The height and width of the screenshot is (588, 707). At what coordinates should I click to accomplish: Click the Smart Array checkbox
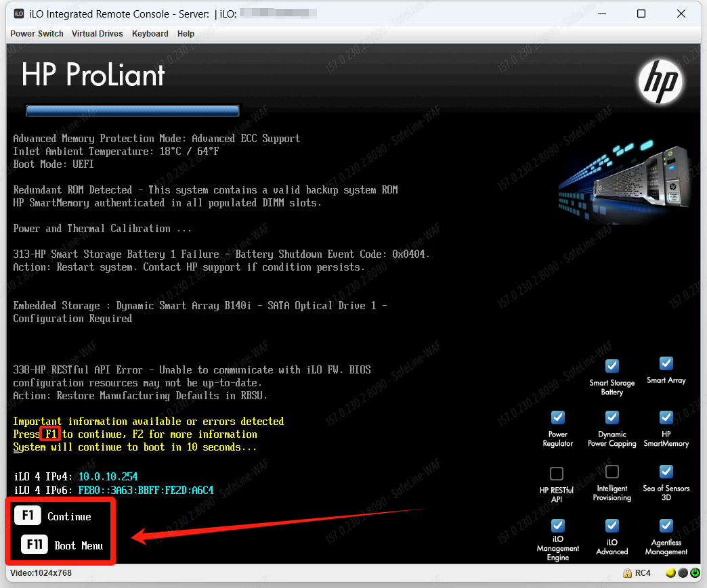tap(666, 363)
